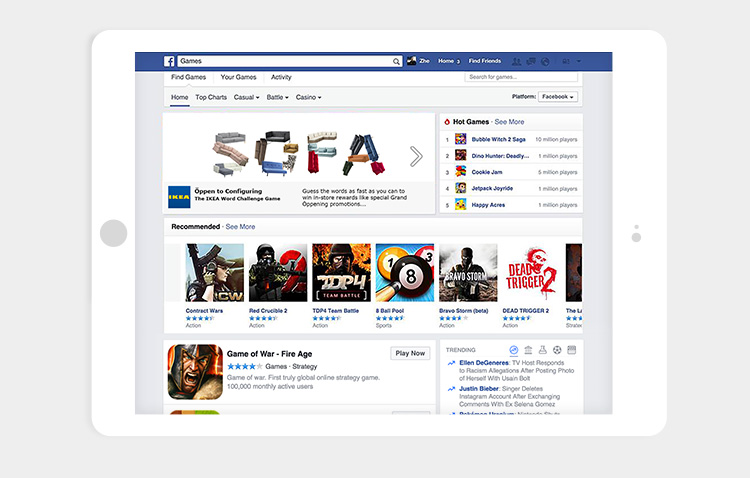
Task: Click the Game of War - Fire Age title
Action: pos(269,354)
